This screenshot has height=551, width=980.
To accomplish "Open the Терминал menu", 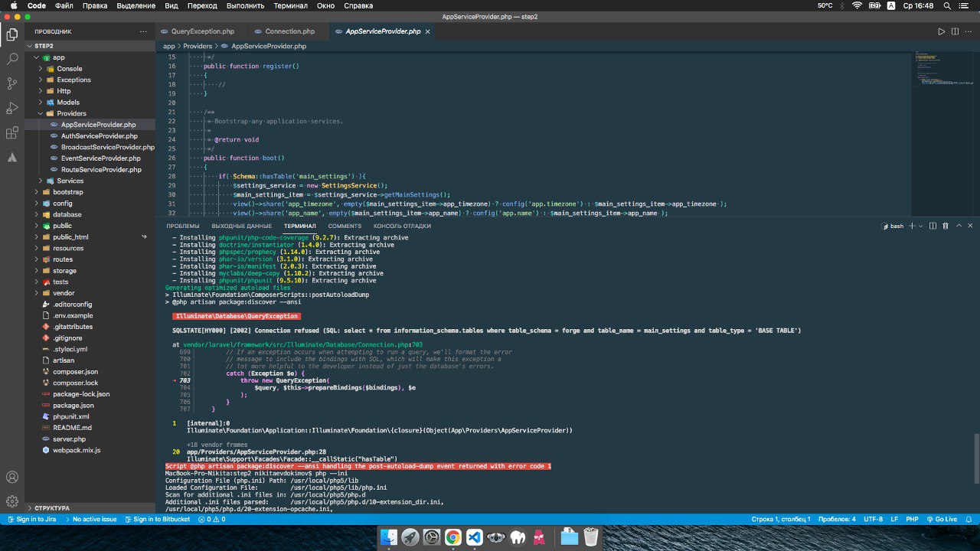I will pos(290,5).
